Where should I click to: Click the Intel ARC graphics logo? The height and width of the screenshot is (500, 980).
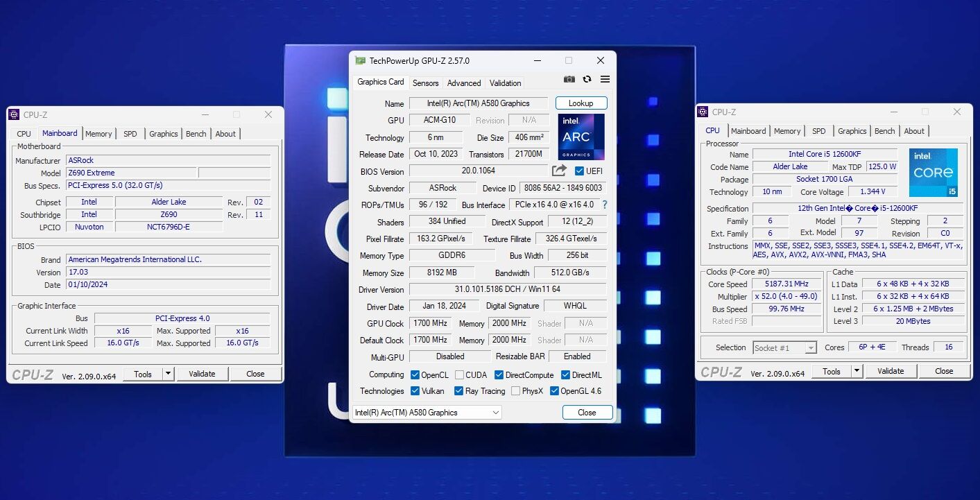click(x=581, y=137)
